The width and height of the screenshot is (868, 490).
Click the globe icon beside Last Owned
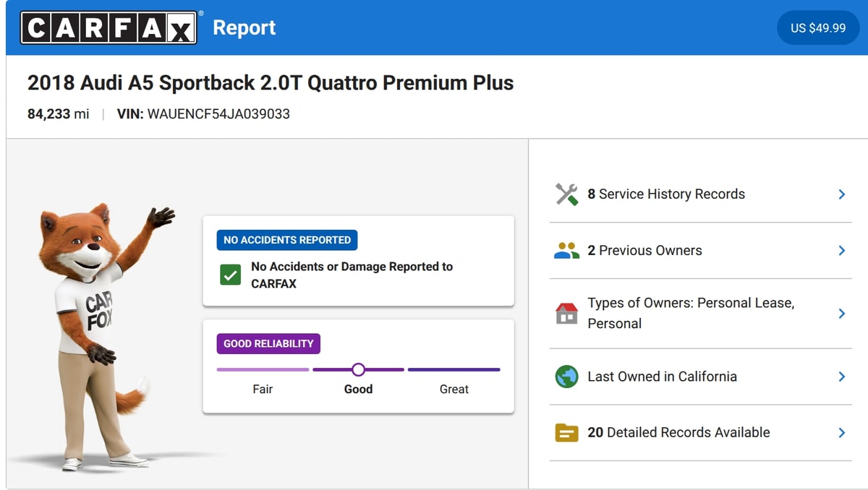[x=566, y=377]
